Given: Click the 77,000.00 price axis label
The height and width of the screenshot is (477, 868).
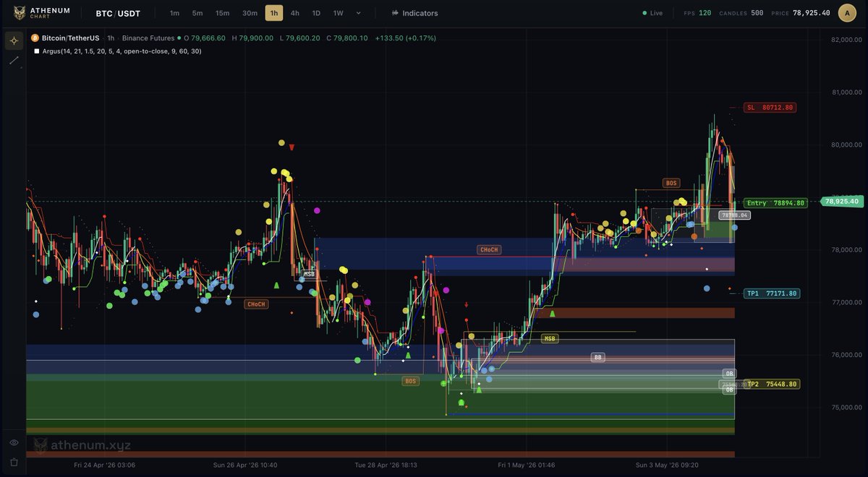Looking at the screenshot, I should coord(846,302).
